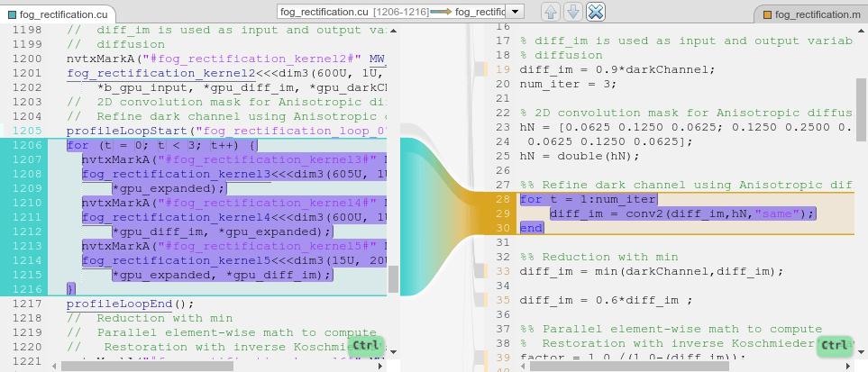Click the 'for' keyword on line 1206
Image resolution: width=868 pixels, height=372 pixels.
click(x=78, y=146)
